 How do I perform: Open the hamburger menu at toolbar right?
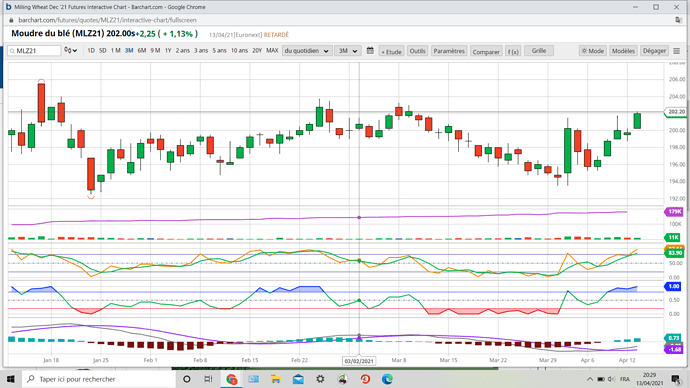pos(677,51)
